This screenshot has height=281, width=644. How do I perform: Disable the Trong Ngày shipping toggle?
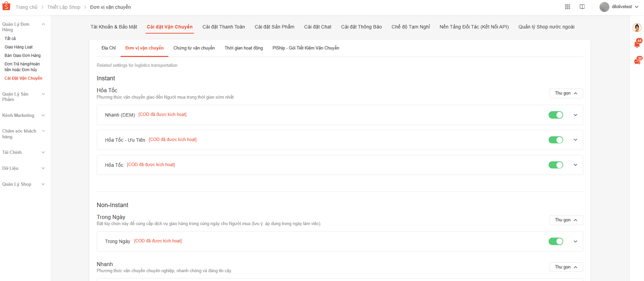556,241
